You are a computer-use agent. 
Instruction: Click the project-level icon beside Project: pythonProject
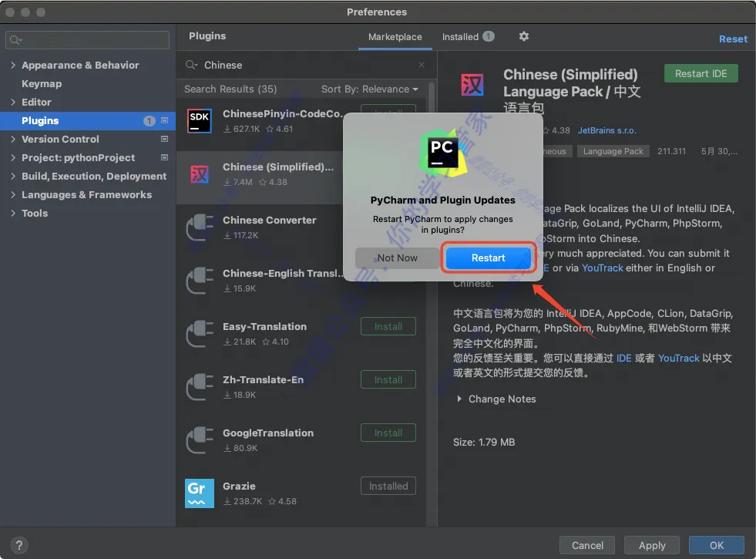point(164,158)
